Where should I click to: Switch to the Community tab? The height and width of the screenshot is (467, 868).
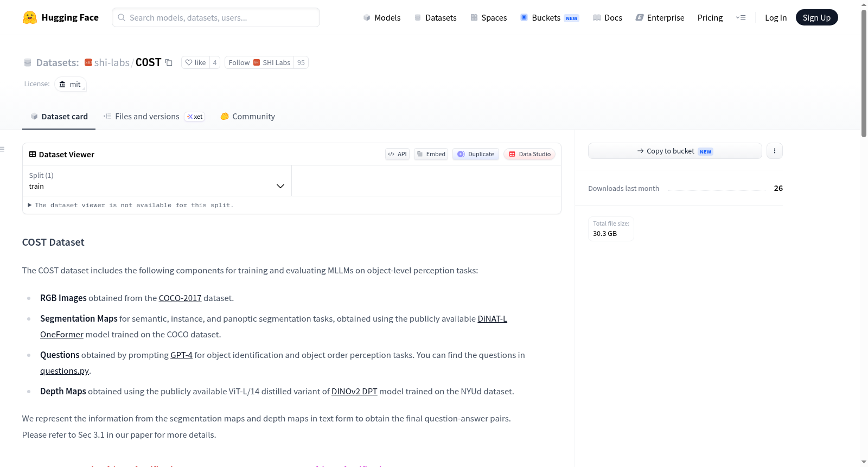point(247,117)
